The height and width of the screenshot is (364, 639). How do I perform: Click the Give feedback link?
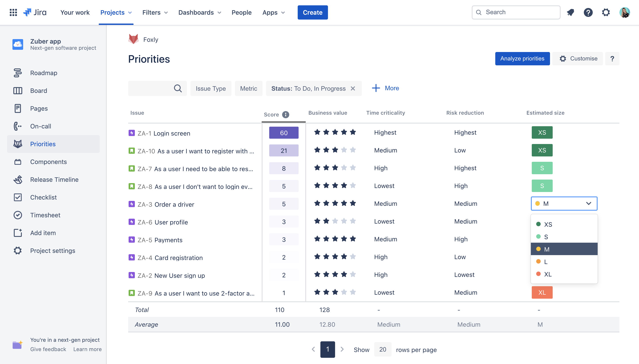48,349
